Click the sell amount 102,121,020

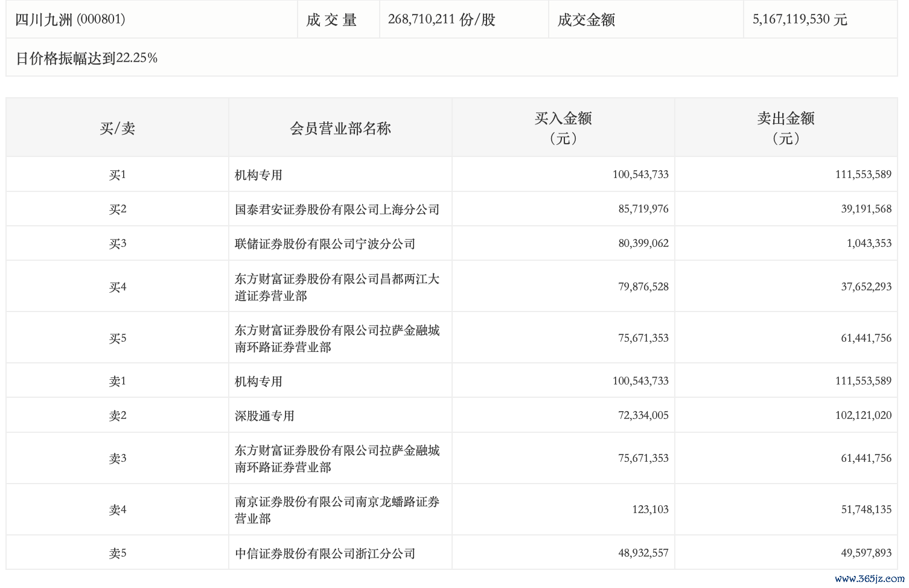coord(863,415)
